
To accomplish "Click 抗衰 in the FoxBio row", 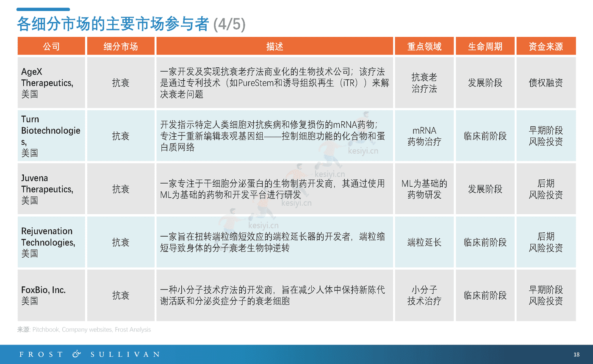I will [x=121, y=295].
